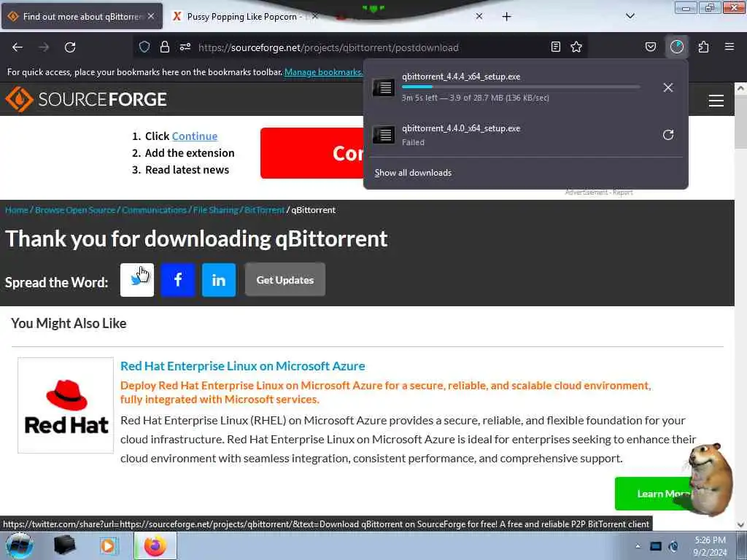Image resolution: width=747 pixels, height=560 pixels.
Task: Open Communications breadcrumb link
Action: (x=154, y=210)
